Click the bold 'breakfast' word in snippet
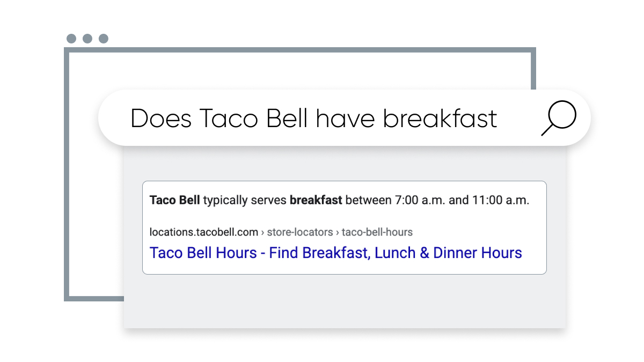The image size is (644, 362). (x=316, y=201)
